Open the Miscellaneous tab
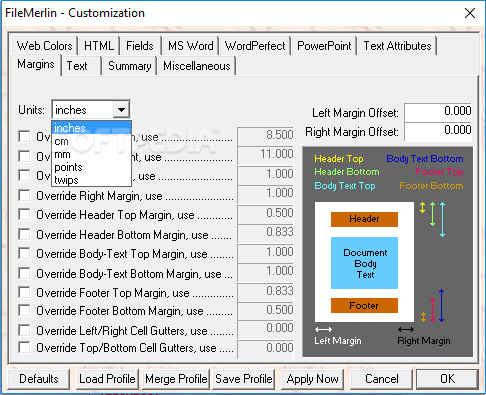Viewport: 486px width, 395px height. [x=197, y=66]
